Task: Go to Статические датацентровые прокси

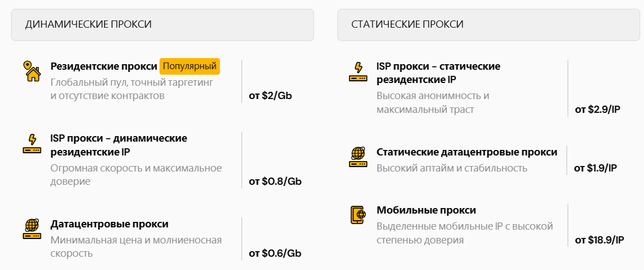Action: (467, 152)
